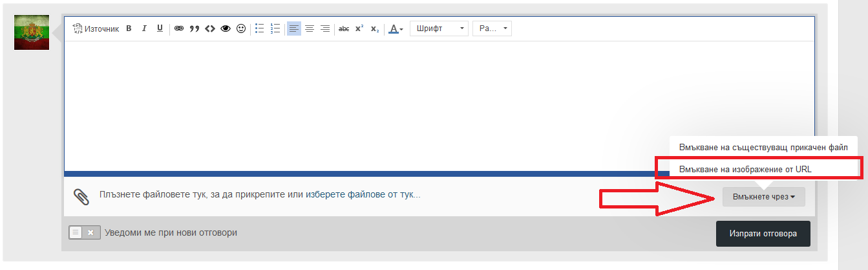Insert a code snippet
This screenshot has width=868, height=270.
[209, 28]
